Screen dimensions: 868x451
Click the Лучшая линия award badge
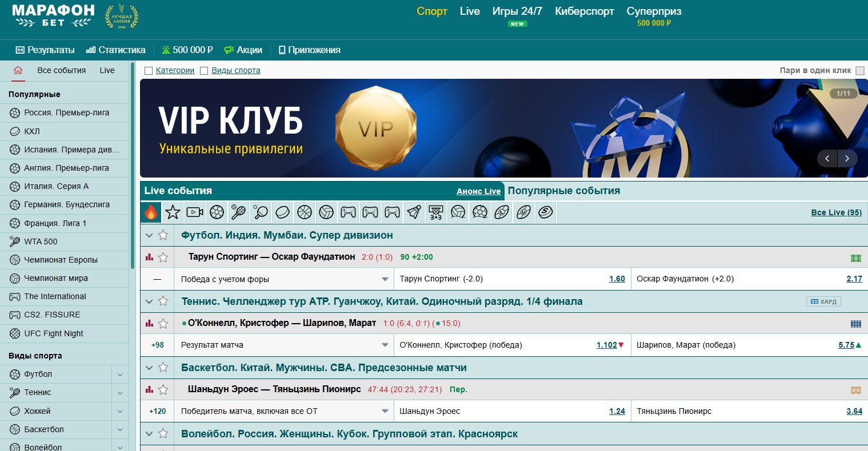[x=121, y=16]
